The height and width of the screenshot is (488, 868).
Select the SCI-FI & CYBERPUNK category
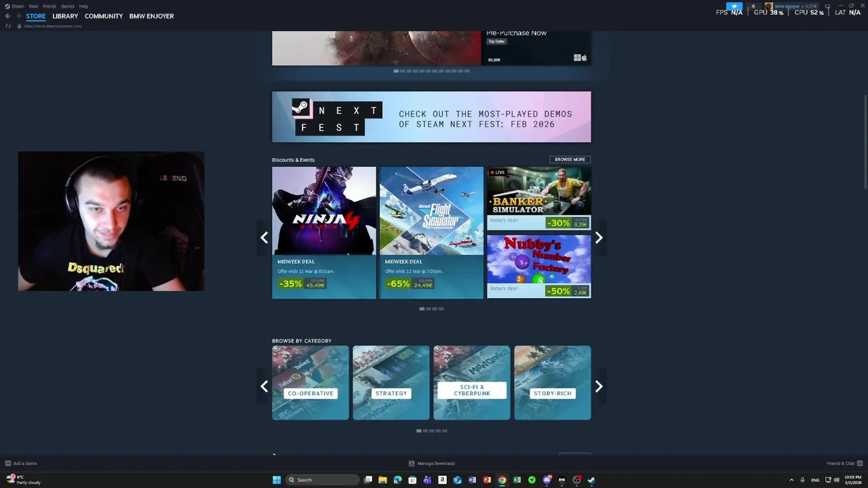click(472, 383)
